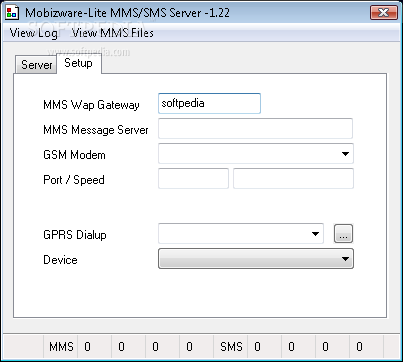Expand the GSM Modem dropdown
The width and height of the screenshot is (403, 362).
(256, 154)
